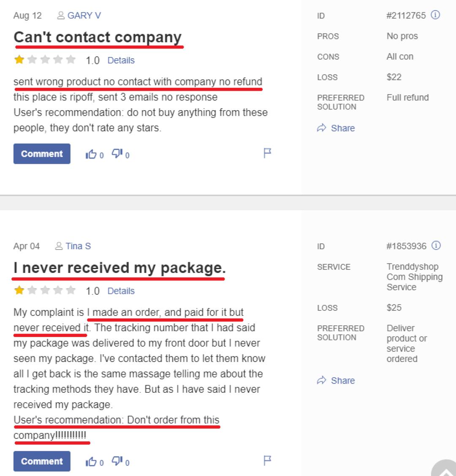Thumbs up Tina S's review
Image resolution: width=456 pixels, height=476 pixels.
point(91,462)
